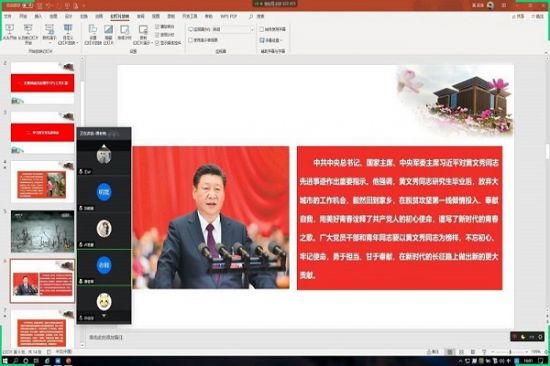This screenshot has height=366, width=550.
Task: Click the Hide Slide button
Action: click(x=108, y=34)
